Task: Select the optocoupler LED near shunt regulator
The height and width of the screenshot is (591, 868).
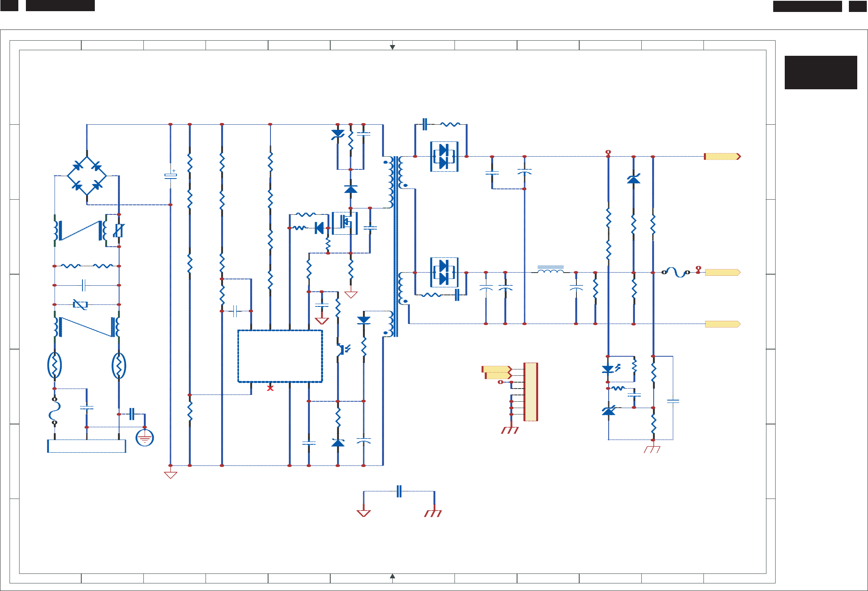Action: (x=609, y=369)
